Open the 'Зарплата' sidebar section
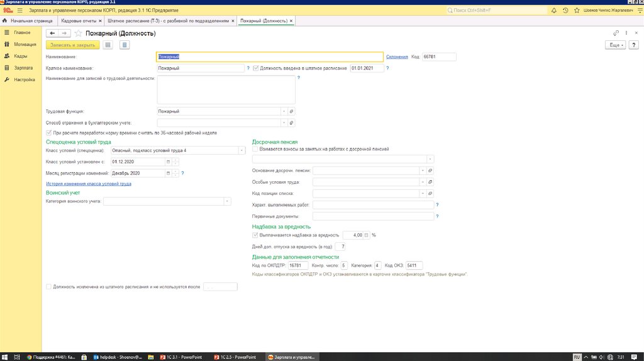The width and height of the screenshot is (644, 361). click(23, 68)
